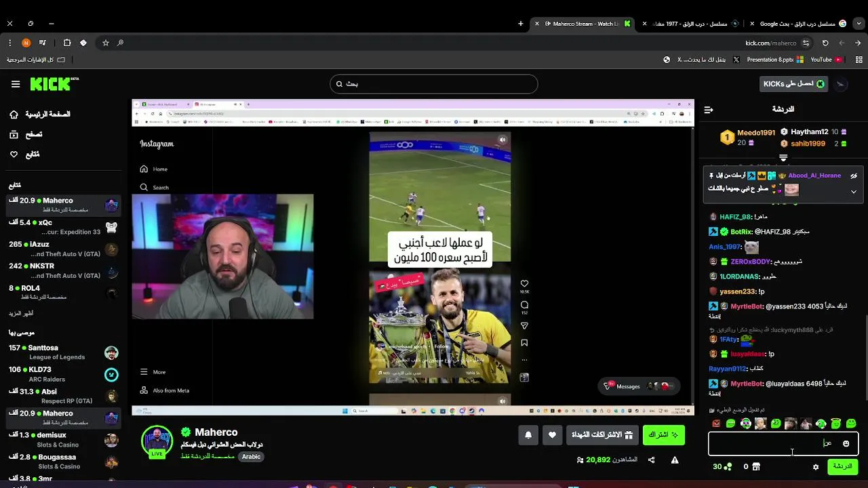Follow channel with heart icon
This screenshot has height=488, width=868.
[x=552, y=435]
